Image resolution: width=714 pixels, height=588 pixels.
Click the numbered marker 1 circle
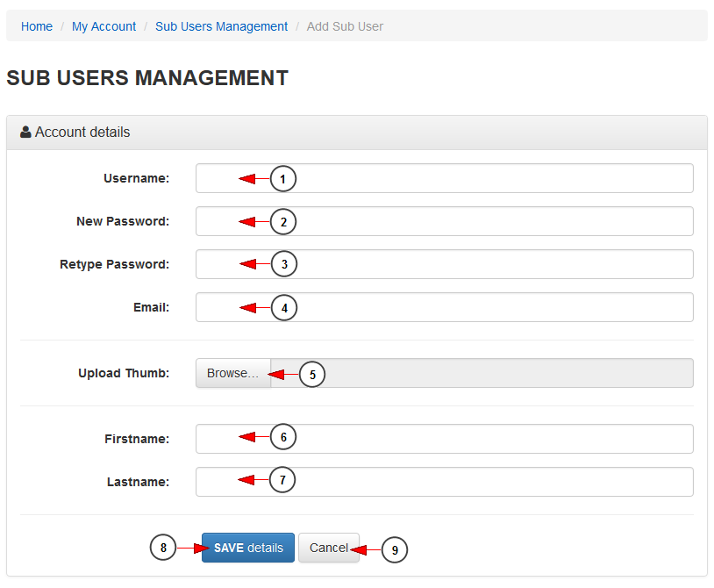click(x=282, y=178)
